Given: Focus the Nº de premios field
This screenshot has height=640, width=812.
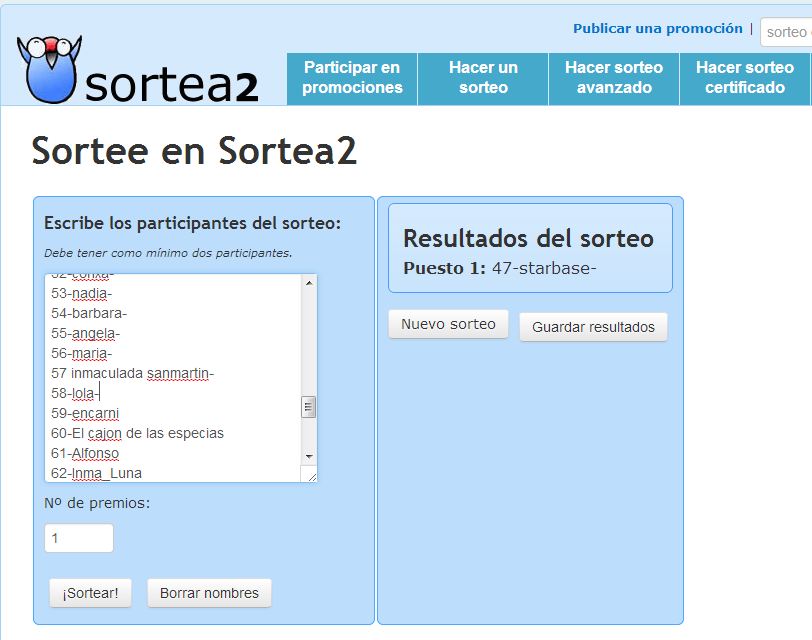Looking at the screenshot, I should [79, 538].
